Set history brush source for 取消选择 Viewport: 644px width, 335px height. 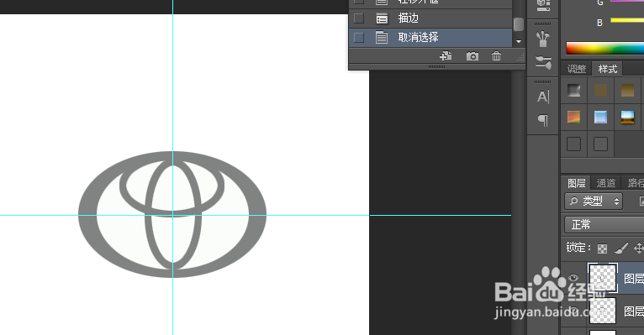tap(358, 37)
